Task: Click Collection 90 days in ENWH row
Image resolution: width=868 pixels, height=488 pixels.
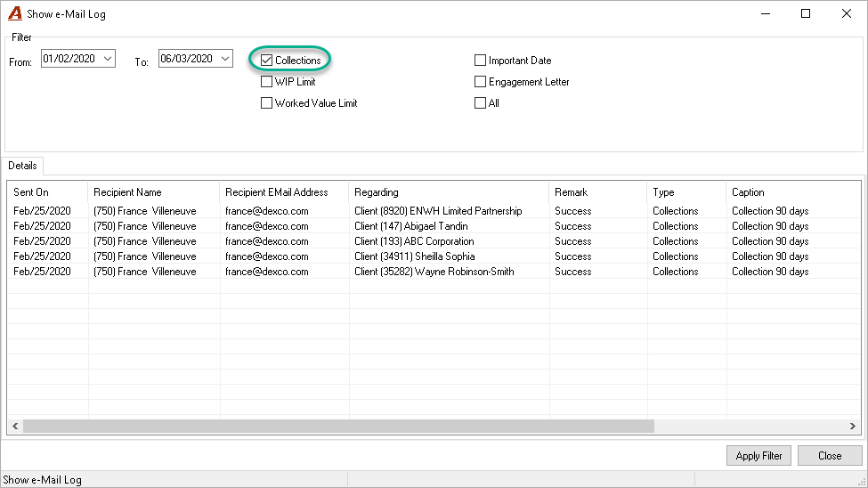Action: (770, 211)
